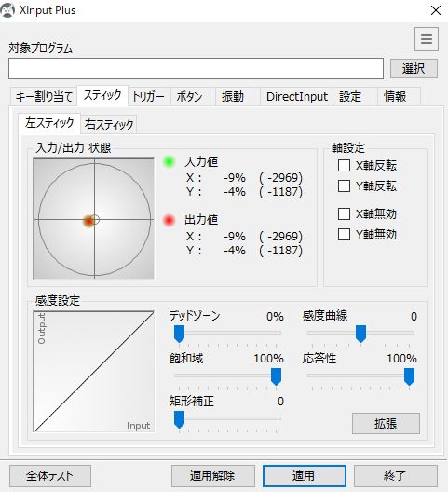Viewport: 448px width, 492px height.
Task: Click the 感度設定 group label
Action: pos(58,301)
